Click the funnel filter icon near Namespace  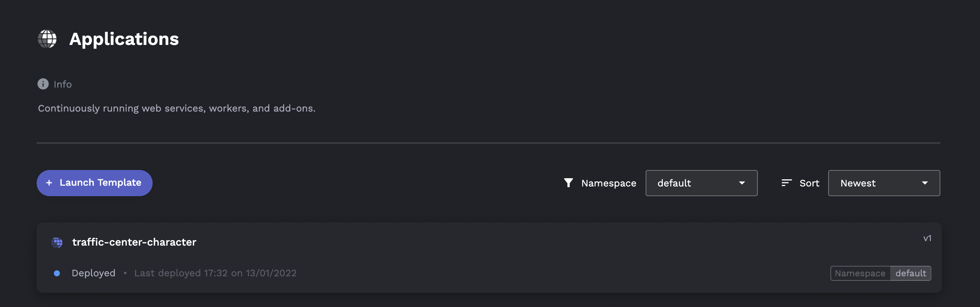pyautogui.click(x=569, y=183)
